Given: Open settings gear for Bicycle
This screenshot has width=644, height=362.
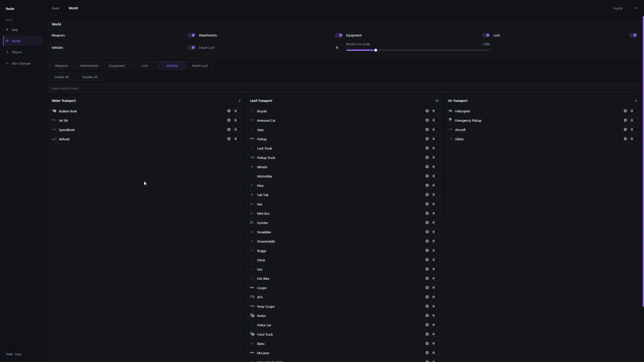Looking at the screenshot, I should pyautogui.click(x=427, y=111).
